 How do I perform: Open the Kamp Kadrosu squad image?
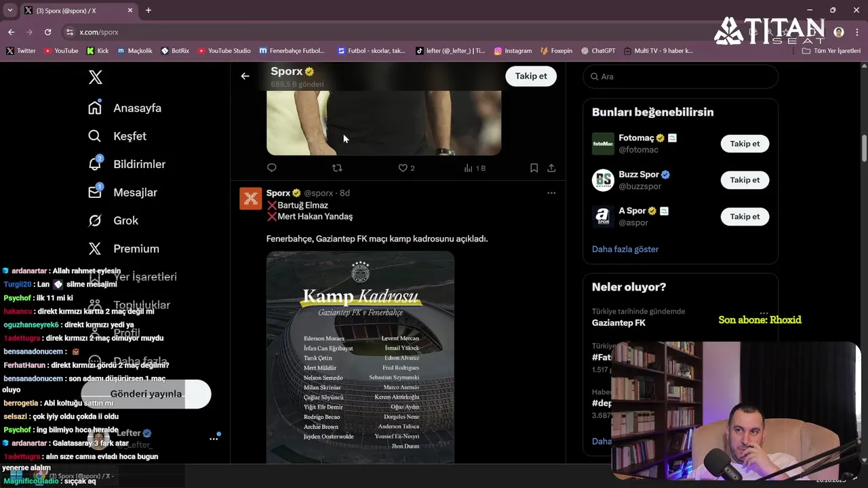tap(360, 357)
